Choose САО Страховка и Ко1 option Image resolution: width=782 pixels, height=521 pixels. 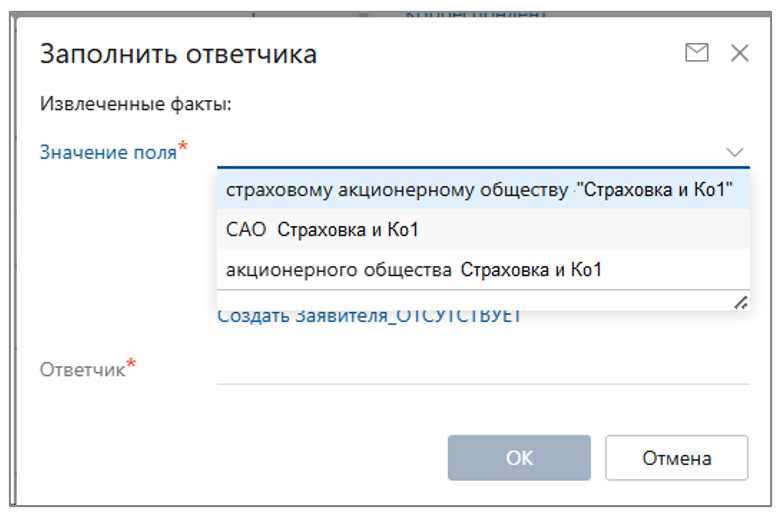click(x=322, y=230)
